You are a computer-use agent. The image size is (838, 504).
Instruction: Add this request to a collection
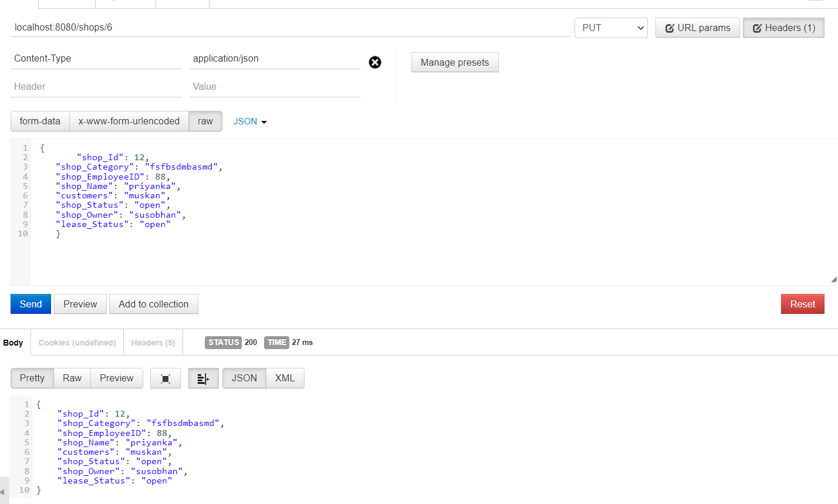153,304
